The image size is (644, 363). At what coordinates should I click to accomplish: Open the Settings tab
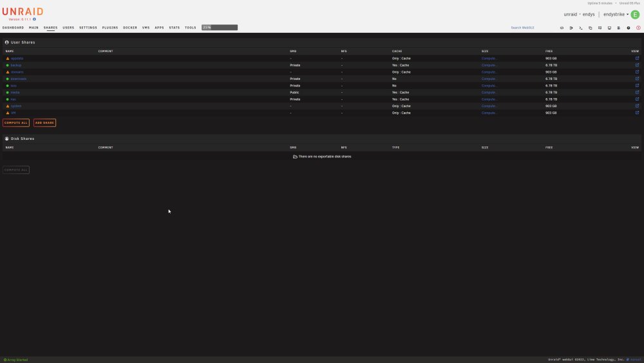click(x=88, y=28)
